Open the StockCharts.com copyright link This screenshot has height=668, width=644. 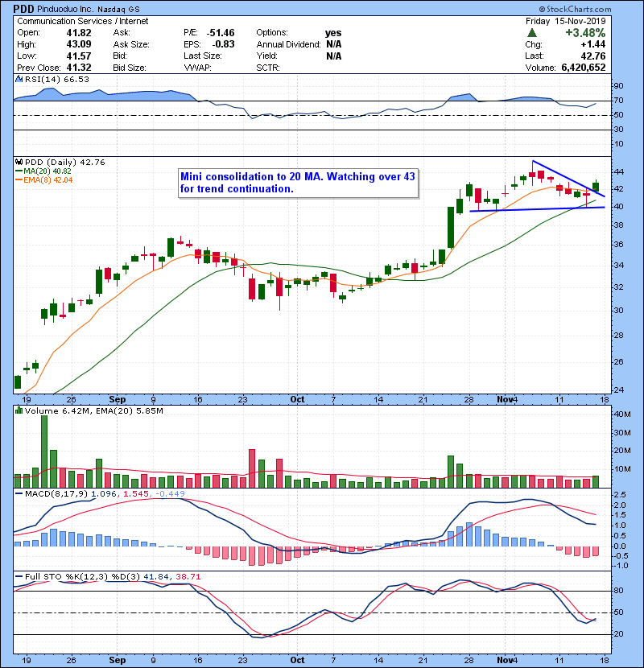pos(575,9)
